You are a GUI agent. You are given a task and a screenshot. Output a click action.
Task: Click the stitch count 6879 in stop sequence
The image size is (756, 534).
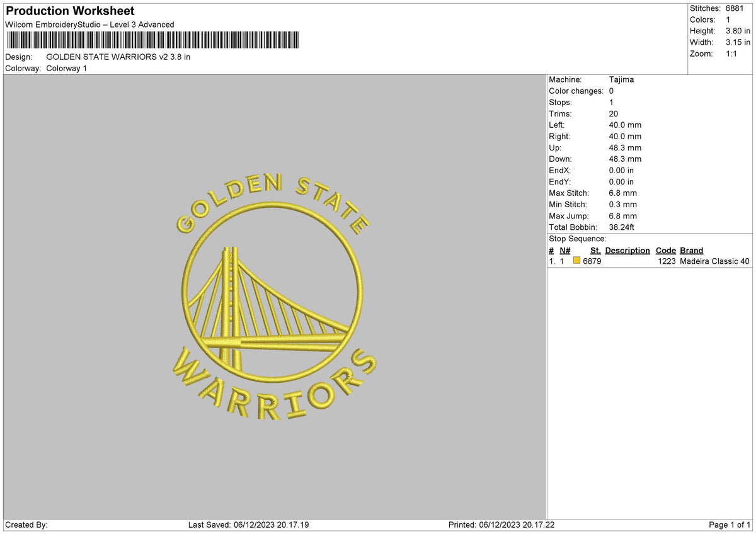[592, 261]
